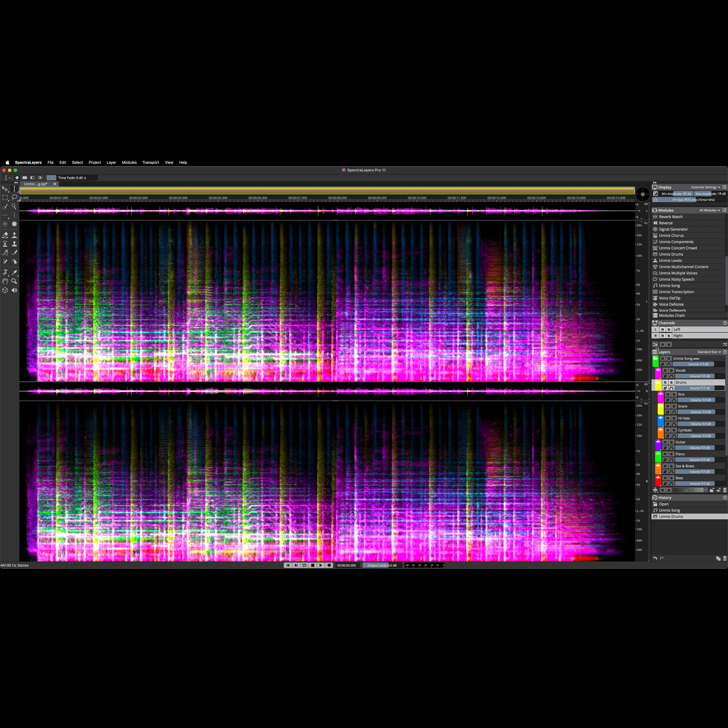Click the Voice DeNoise module

click(689, 305)
